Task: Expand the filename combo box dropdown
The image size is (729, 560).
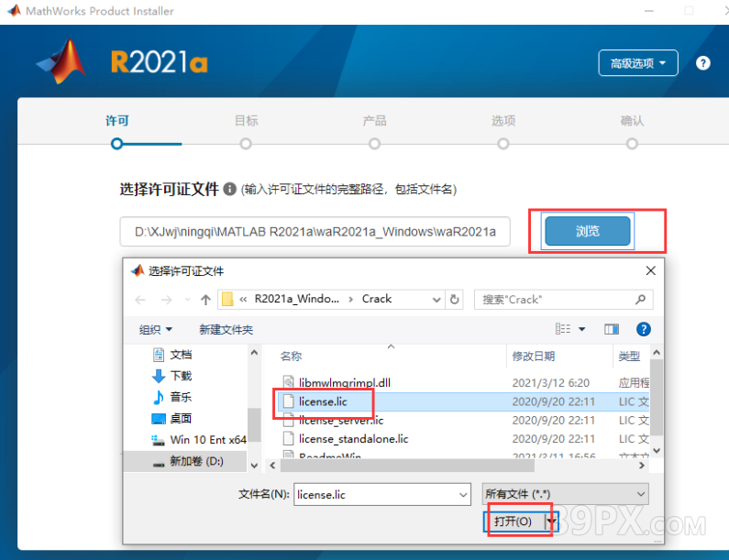Action: pos(463,495)
